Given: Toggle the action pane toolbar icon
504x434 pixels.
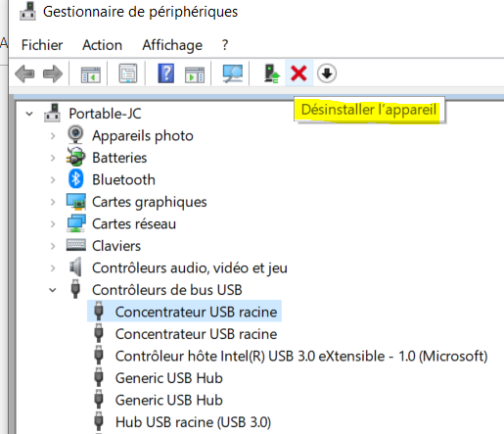Looking at the screenshot, I should click(195, 74).
